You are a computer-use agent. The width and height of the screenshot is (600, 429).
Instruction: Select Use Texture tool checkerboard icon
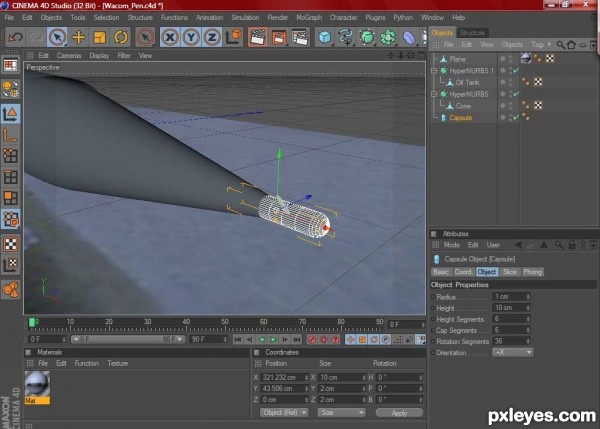pyautogui.click(x=10, y=244)
